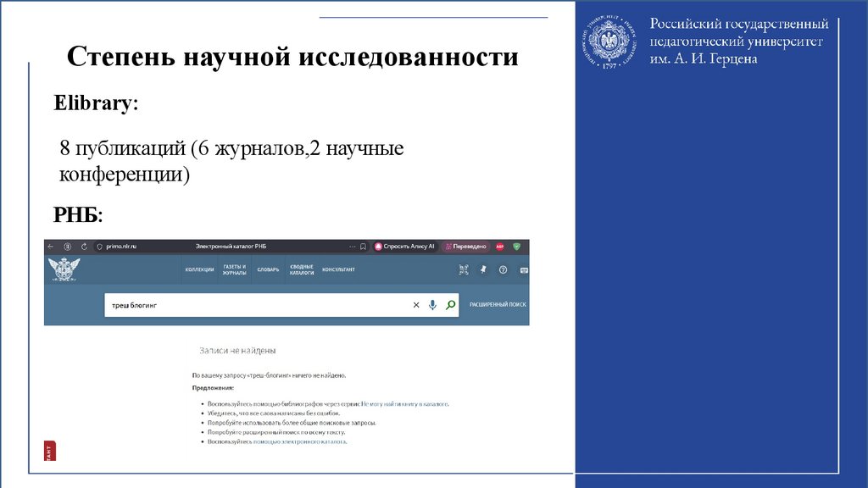Image resolution: width=868 pixels, height=488 pixels.
Task: Click the 'Электронный каталог РНБ' page title
Action: coord(231,247)
